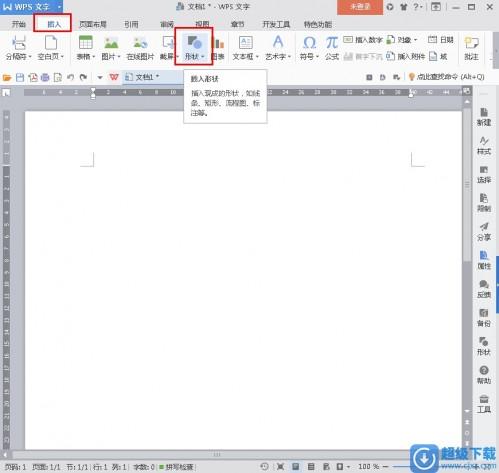Open 选择 selection pane from sidebar
Screen dimensions: 499x473
(484, 174)
